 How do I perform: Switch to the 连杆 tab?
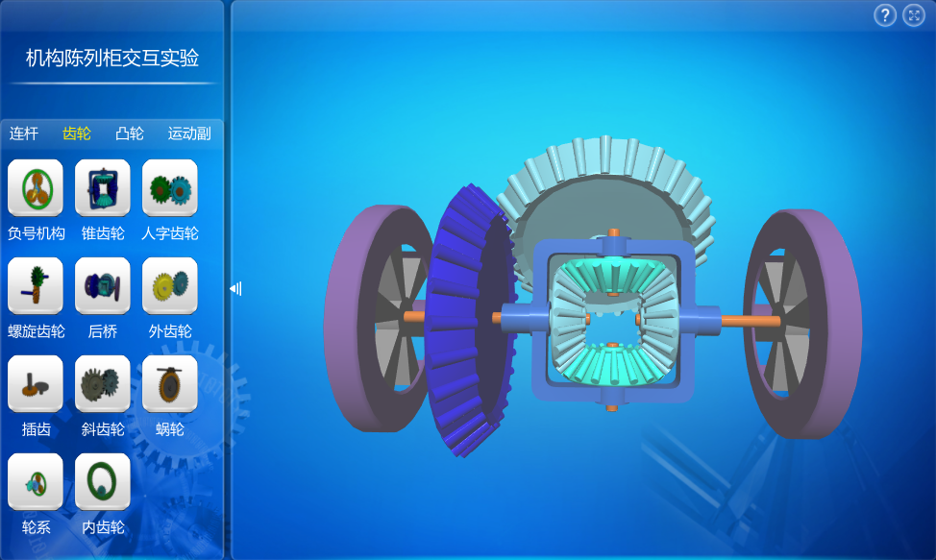coord(24,134)
